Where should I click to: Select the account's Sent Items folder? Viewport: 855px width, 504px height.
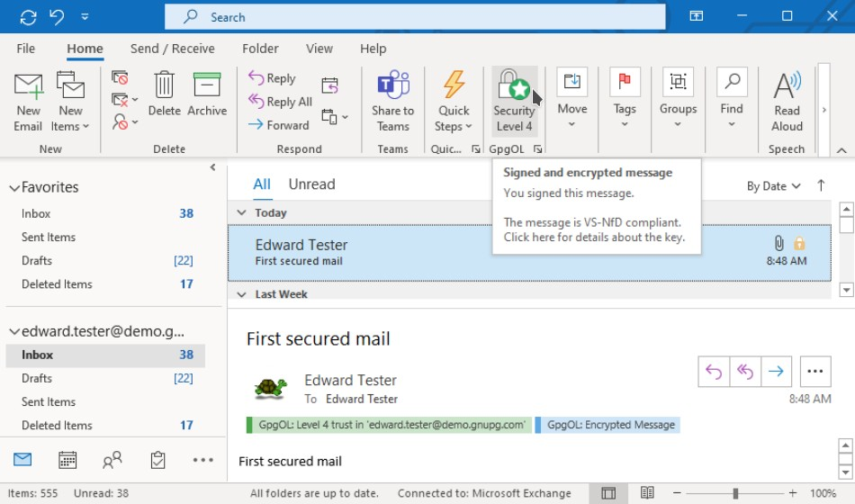[x=106, y=401]
